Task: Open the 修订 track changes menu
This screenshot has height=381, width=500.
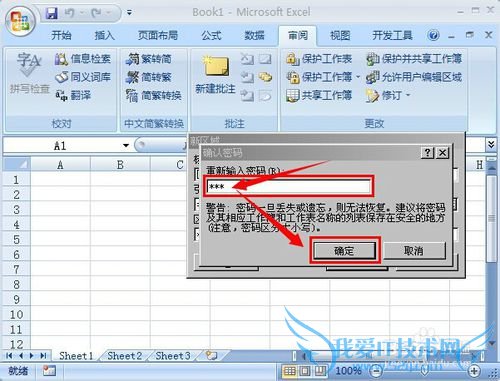Action: tap(388, 95)
